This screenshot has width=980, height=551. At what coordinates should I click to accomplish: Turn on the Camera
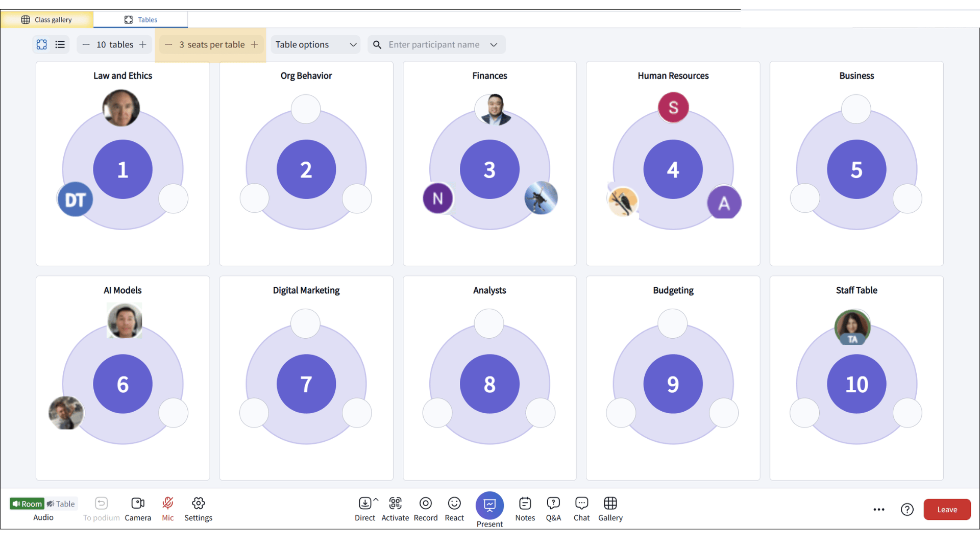(138, 509)
